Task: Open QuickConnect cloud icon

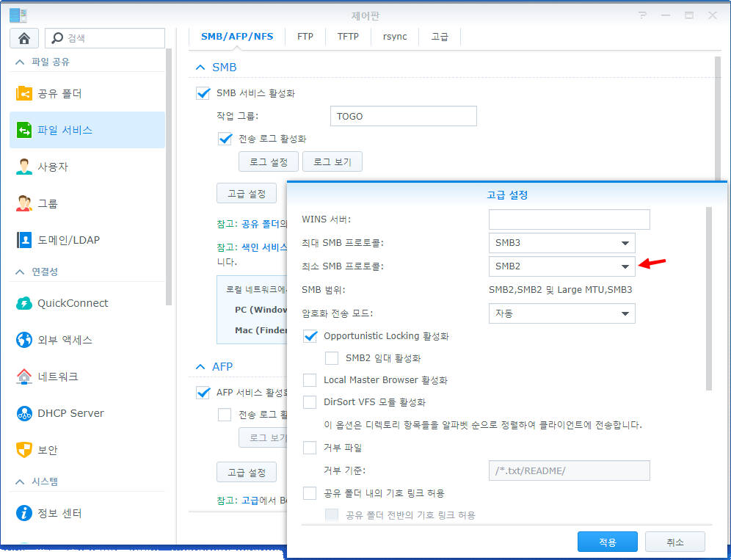Action: 24,303
